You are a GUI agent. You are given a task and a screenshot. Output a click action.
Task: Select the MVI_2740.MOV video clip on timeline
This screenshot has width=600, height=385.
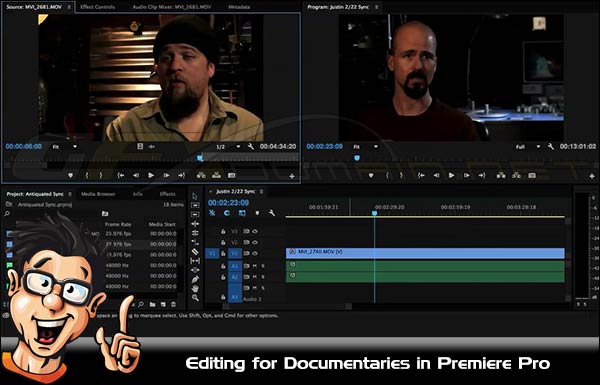[425, 253]
